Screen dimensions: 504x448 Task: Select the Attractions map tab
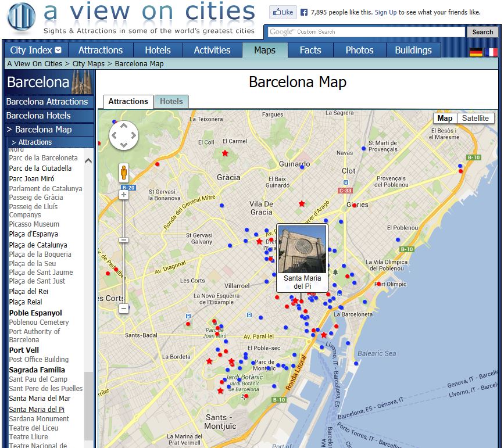pos(128,102)
